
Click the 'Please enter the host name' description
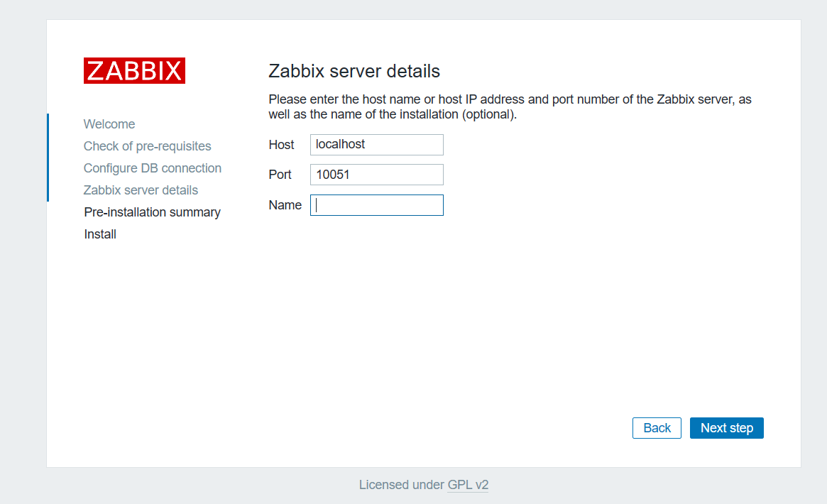510,107
